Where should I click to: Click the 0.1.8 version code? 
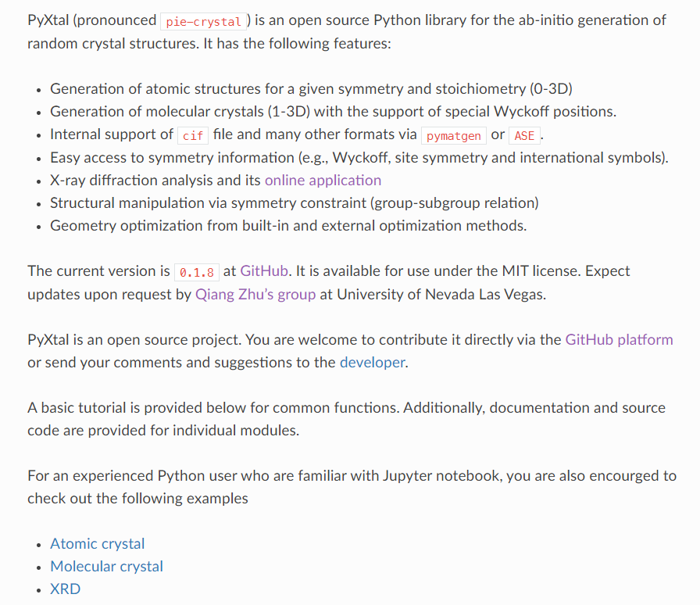tap(197, 272)
